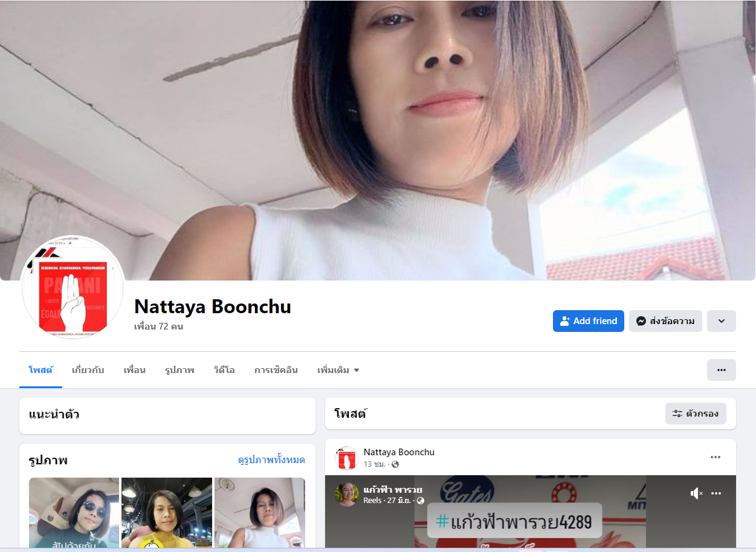756x552 pixels.
Task: Click the globe privacy icon beside 13 ชม.
Action: pos(395,464)
